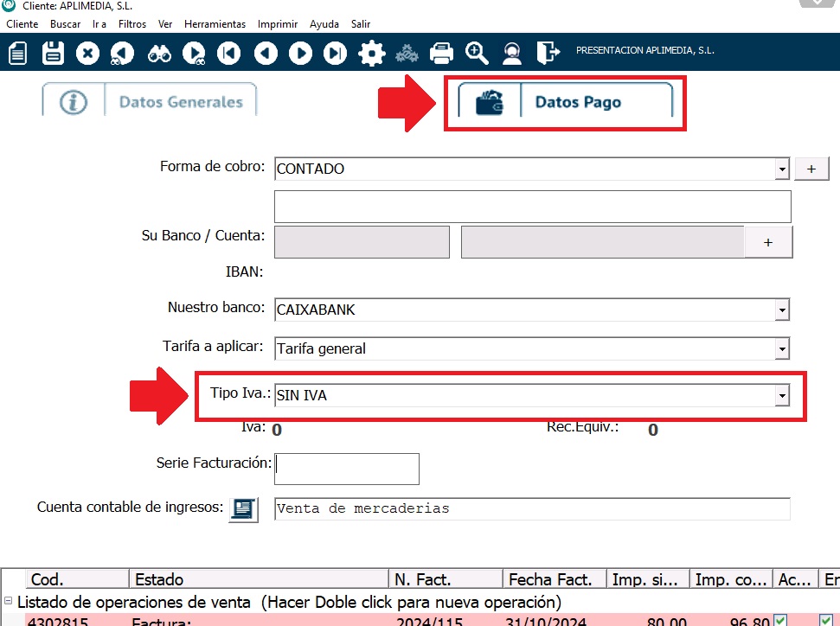Image resolution: width=840 pixels, height=626 pixels.
Task: Collapse Listado de operaciones de venta group
Action: point(9,602)
